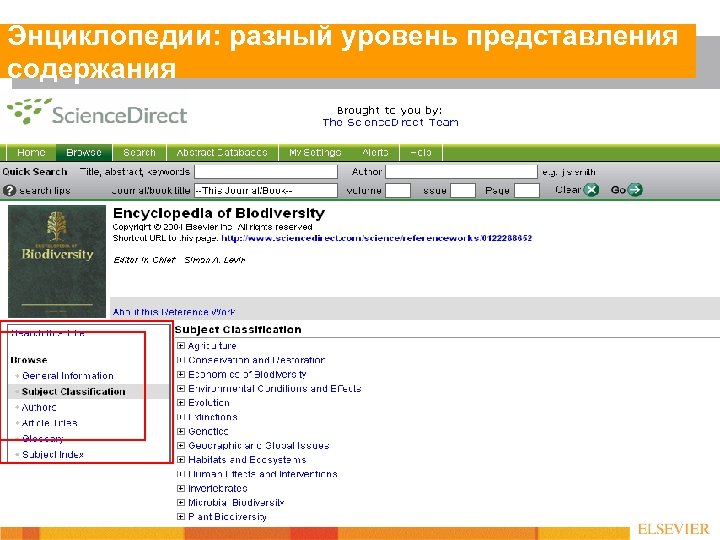Open the Agriculture subject link
Screen dimensions: 720x540
212,346
